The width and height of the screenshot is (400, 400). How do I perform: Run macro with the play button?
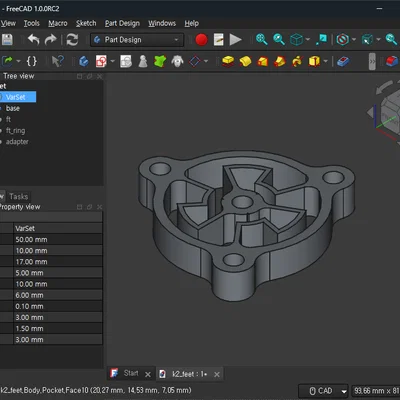coord(235,40)
